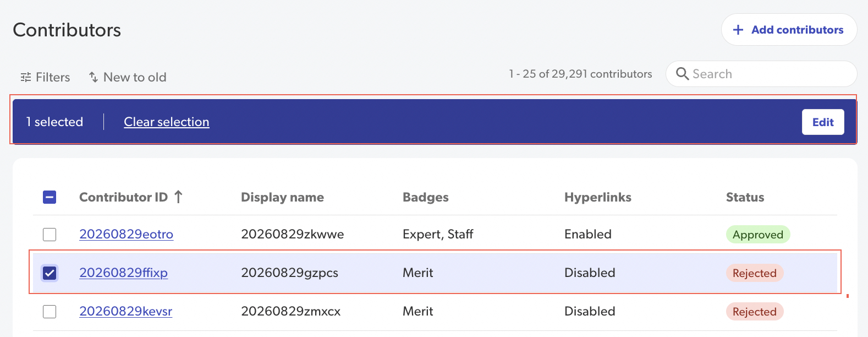Click the Status column header
The height and width of the screenshot is (337, 868).
[745, 197]
